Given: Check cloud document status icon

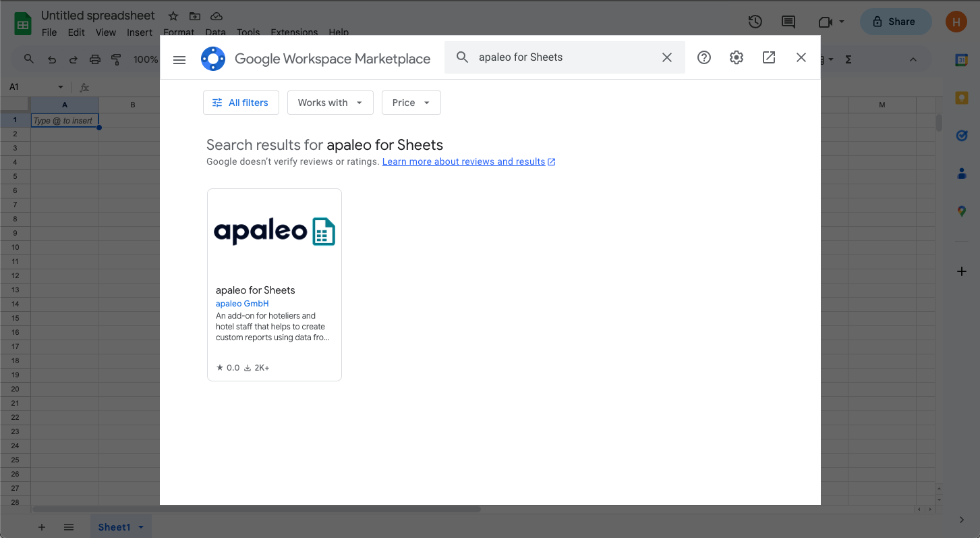Looking at the screenshot, I should click(x=217, y=16).
